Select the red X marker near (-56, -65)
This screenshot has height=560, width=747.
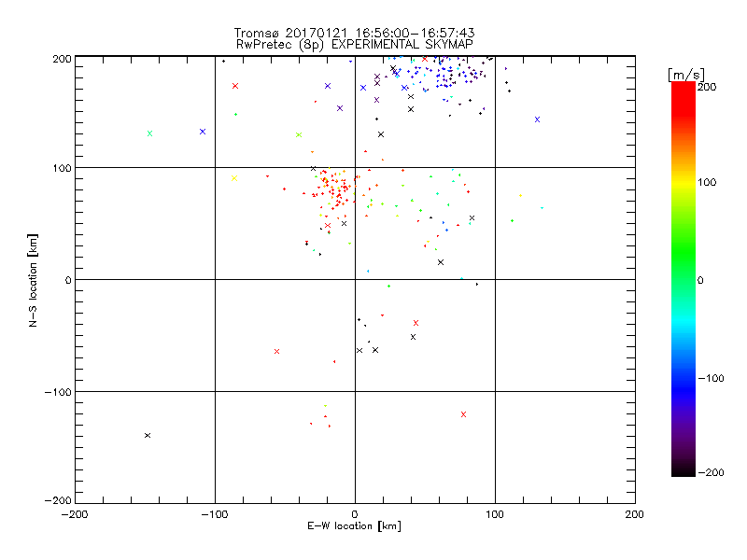276,352
